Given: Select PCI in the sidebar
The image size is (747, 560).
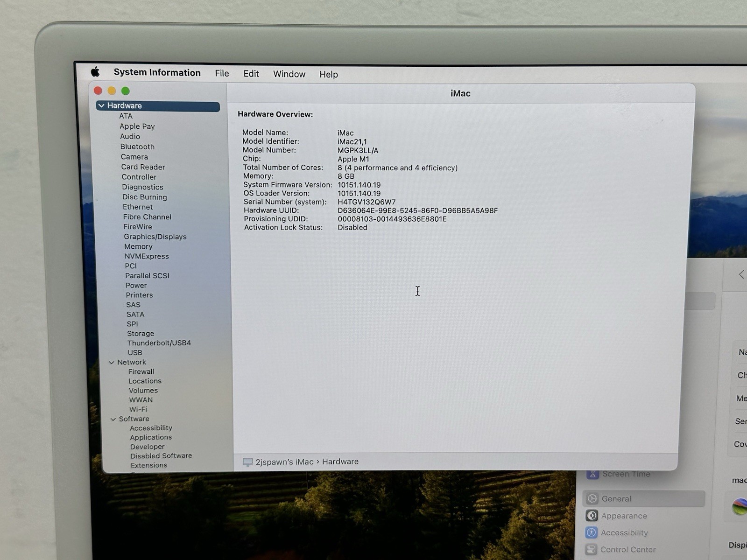Looking at the screenshot, I should click(x=131, y=266).
